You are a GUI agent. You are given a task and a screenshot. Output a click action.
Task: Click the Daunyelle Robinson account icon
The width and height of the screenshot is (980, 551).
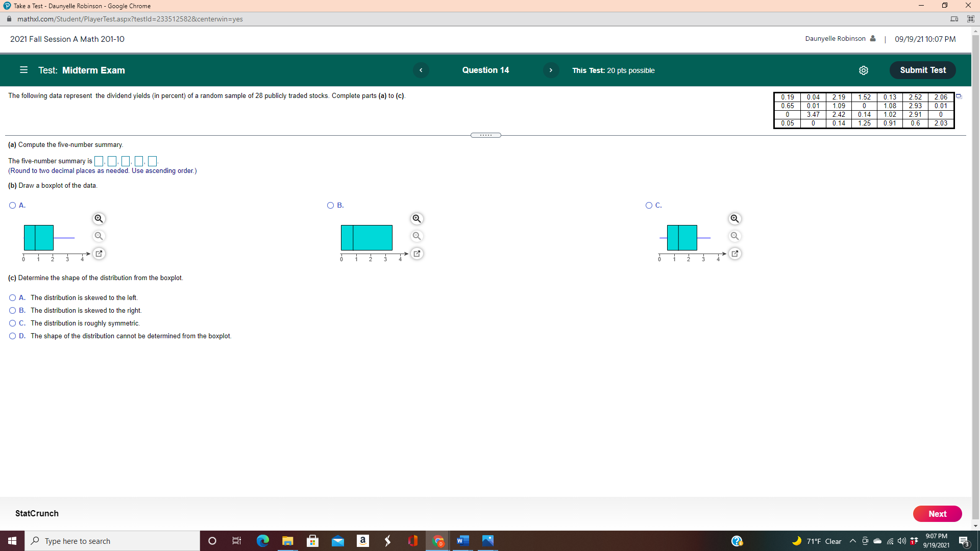tap(872, 38)
